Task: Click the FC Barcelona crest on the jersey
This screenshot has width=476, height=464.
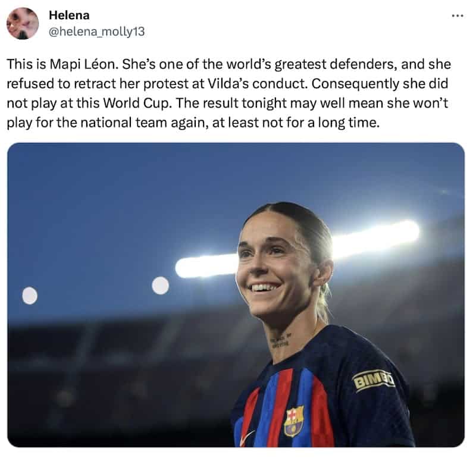Action: pos(293,421)
